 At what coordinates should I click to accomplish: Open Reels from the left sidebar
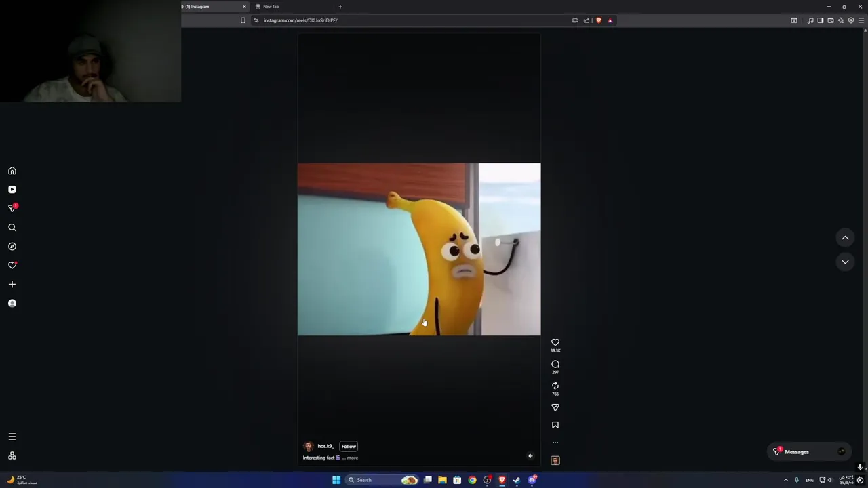click(12, 190)
